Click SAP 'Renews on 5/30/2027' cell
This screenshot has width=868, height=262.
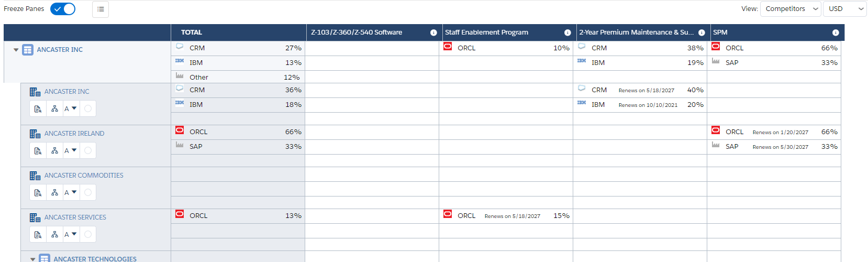(x=774, y=147)
